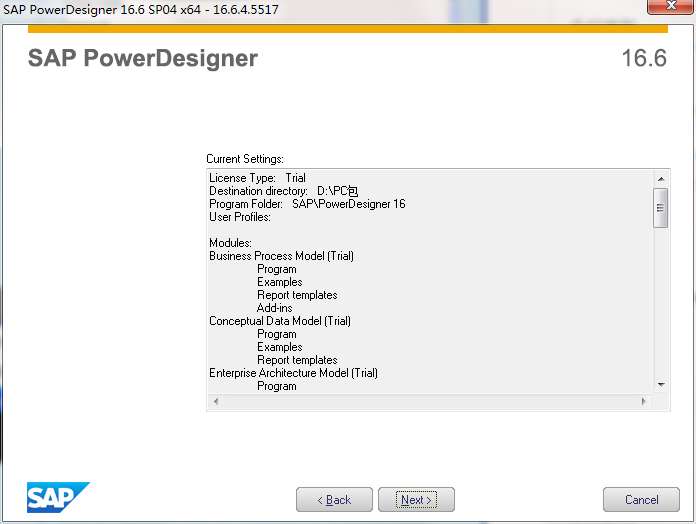Select 'Conceptual Data Model (Trial)' line
696x524 pixels.
(280, 321)
